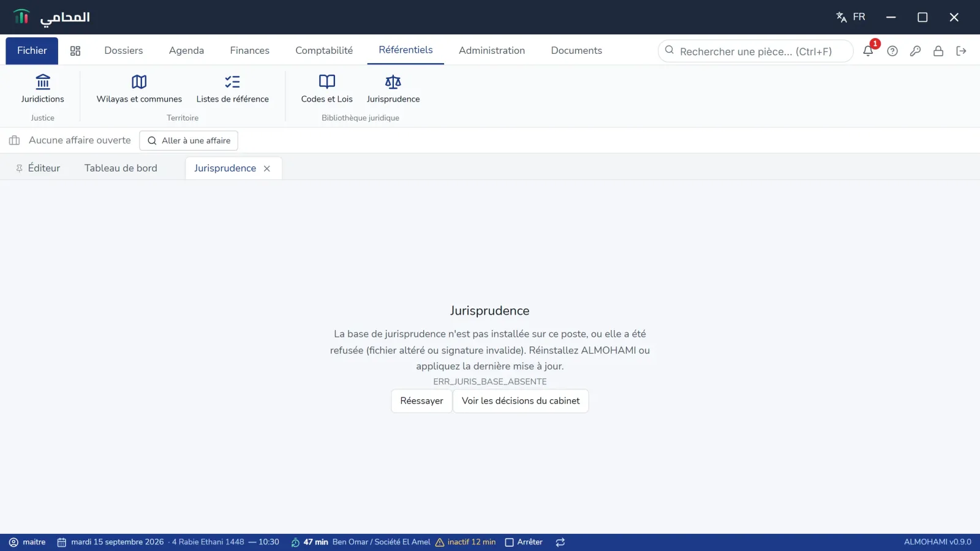Click the sync arrows icon in status bar
Image resolution: width=980 pixels, height=551 pixels.
click(x=560, y=542)
